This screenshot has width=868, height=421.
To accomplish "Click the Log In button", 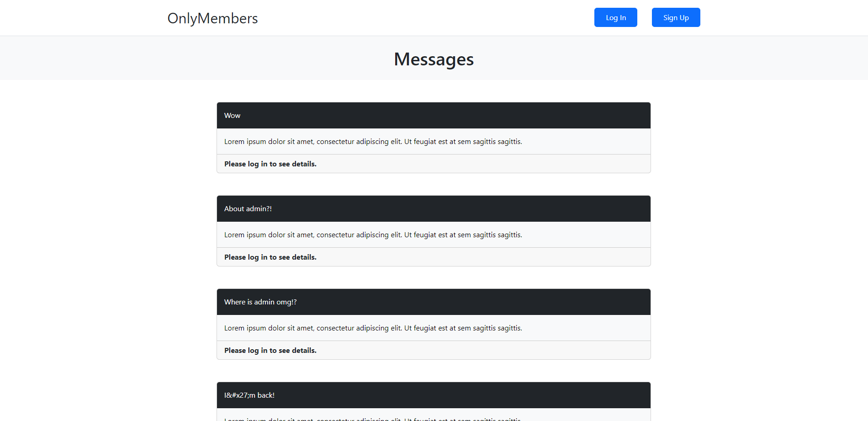I will 615,17.
